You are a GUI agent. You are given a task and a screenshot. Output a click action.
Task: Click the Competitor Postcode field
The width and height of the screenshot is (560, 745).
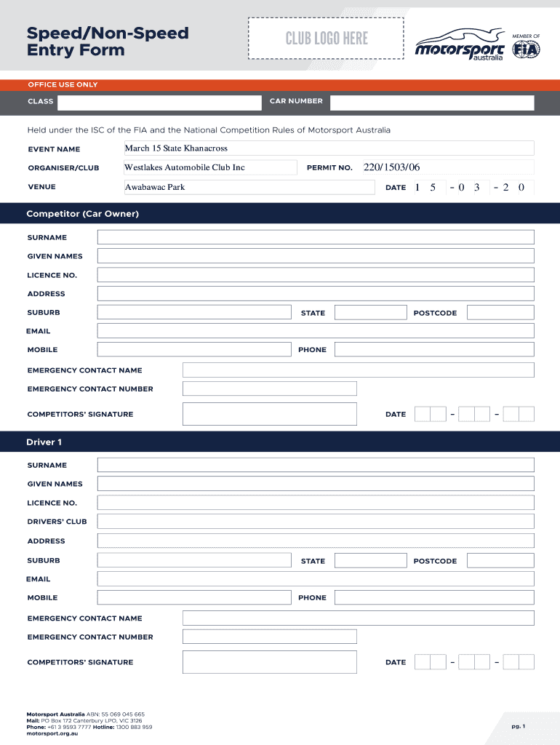click(x=500, y=313)
